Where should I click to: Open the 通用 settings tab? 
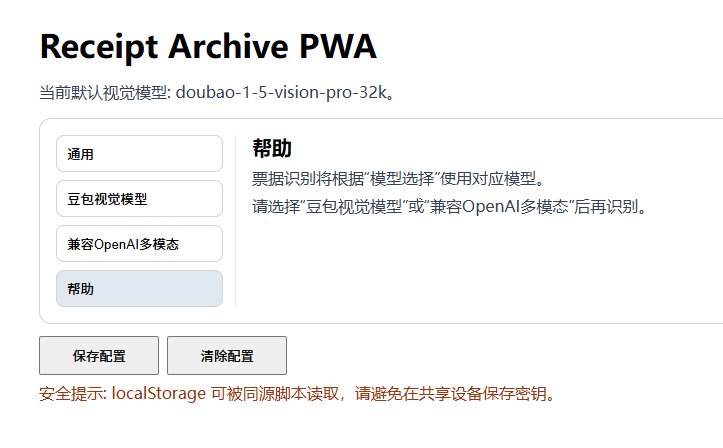(x=139, y=154)
